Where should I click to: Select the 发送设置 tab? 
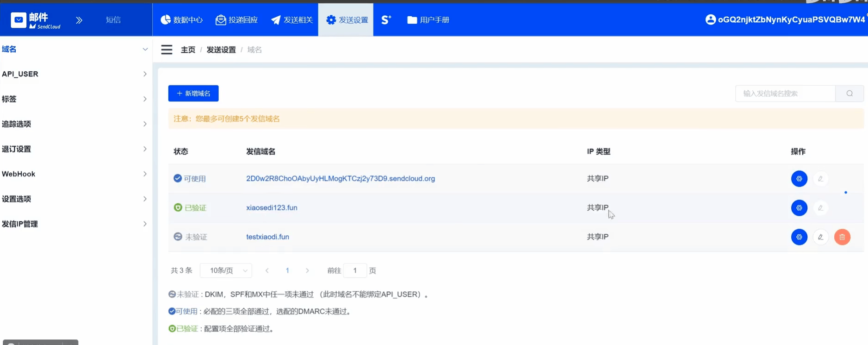click(347, 20)
